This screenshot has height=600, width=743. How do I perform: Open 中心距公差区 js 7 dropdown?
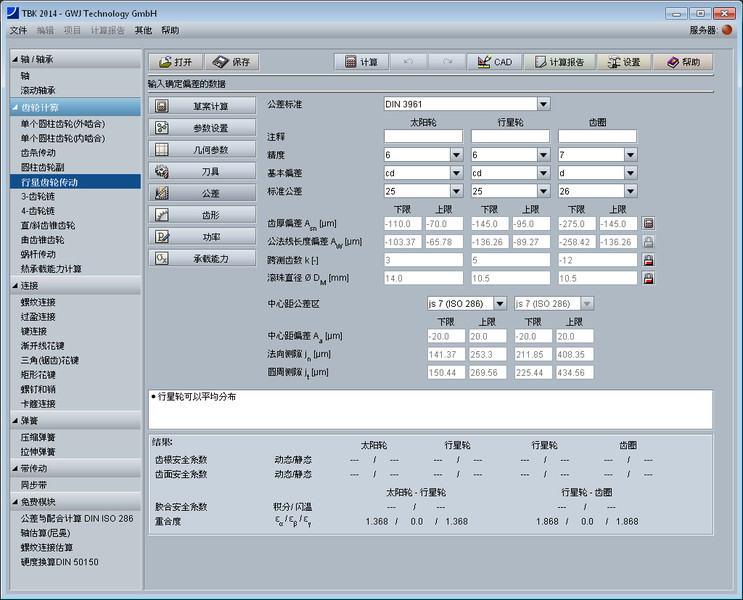click(499, 303)
